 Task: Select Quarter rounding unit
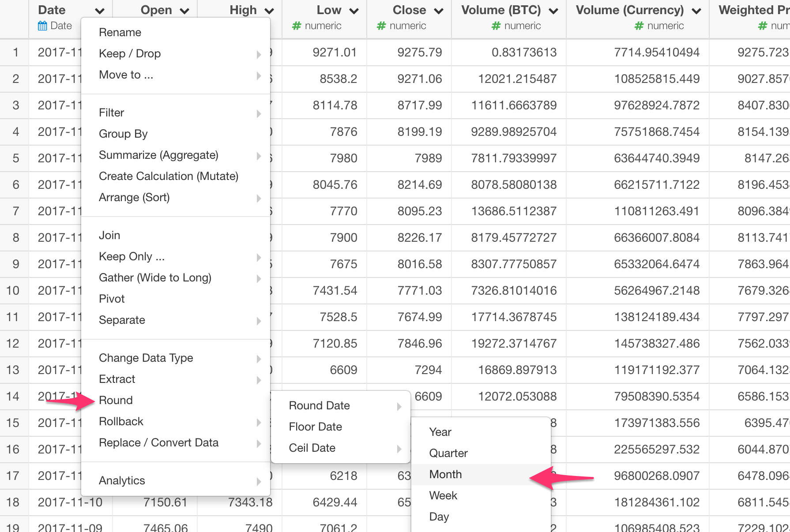click(x=481, y=453)
